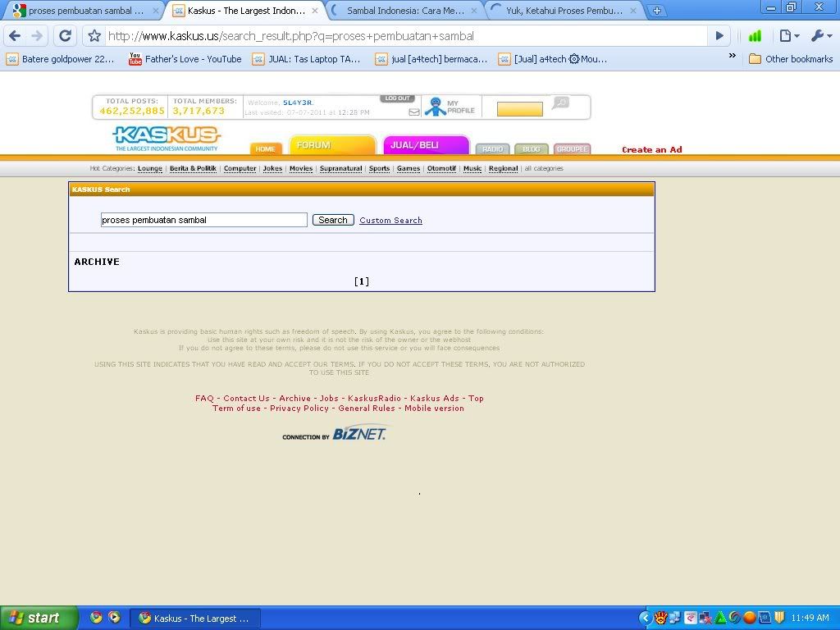
Task: Click the 'all categories' link
Action: point(544,168)
